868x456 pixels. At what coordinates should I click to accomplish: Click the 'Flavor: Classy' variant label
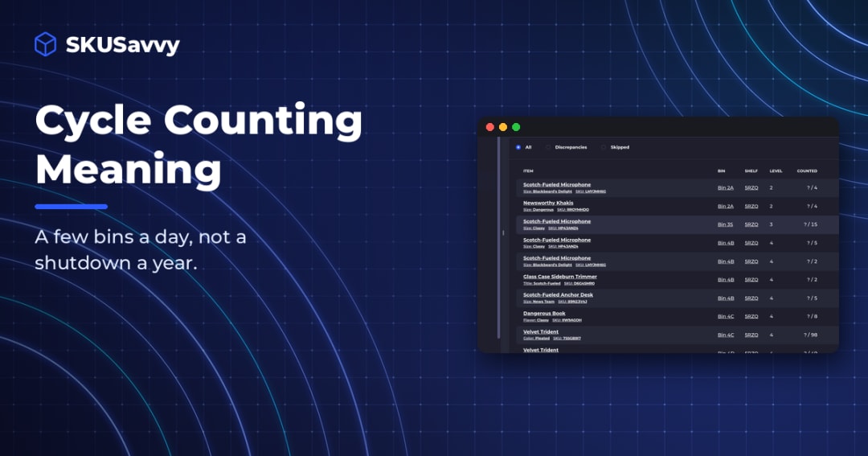click(x=536, y=320)
